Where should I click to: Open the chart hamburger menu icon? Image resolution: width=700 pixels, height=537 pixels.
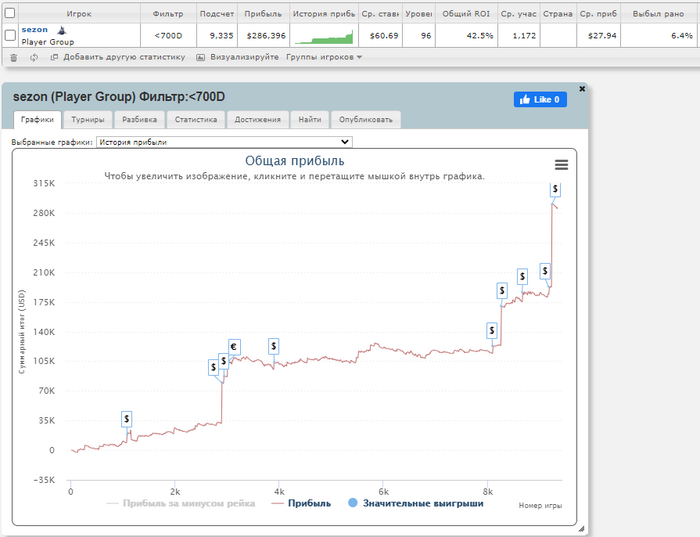(561, 165)
